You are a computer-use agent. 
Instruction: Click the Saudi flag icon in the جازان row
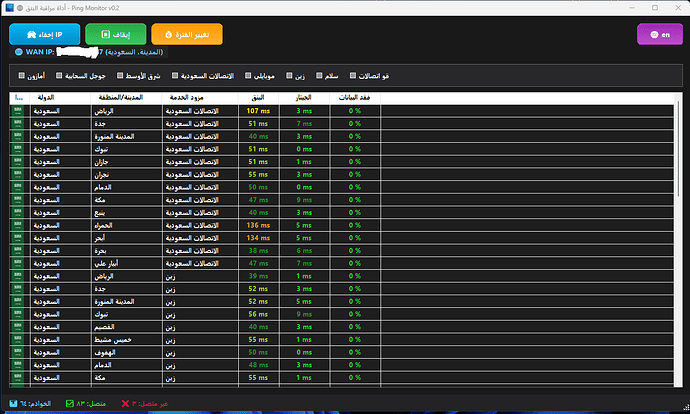[x=19, y=160]
